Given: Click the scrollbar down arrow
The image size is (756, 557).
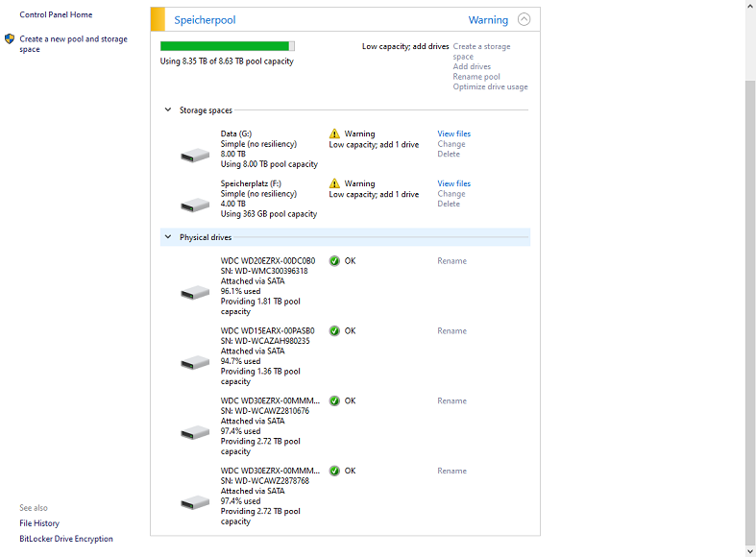Looking at the screenshot, I should pyautogui.click(x=750, y=551).
